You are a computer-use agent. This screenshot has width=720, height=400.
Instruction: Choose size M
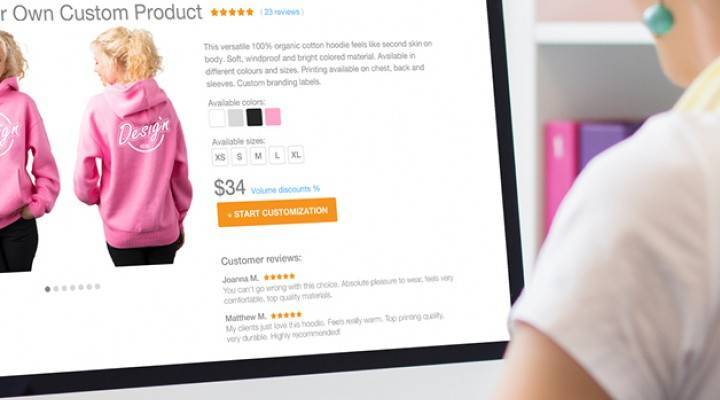[258, 156]
